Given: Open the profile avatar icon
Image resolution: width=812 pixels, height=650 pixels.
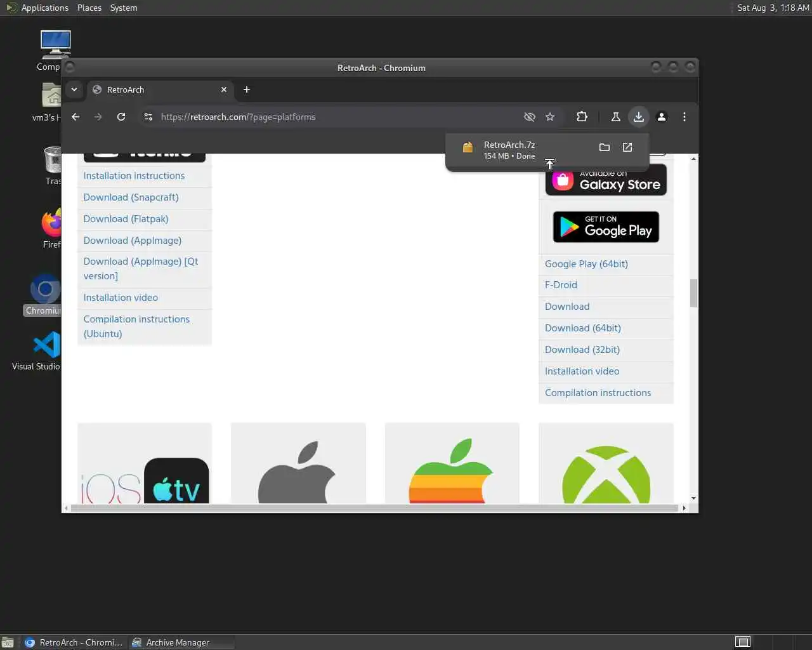Looking at the screenshot, I should (662, 117).
